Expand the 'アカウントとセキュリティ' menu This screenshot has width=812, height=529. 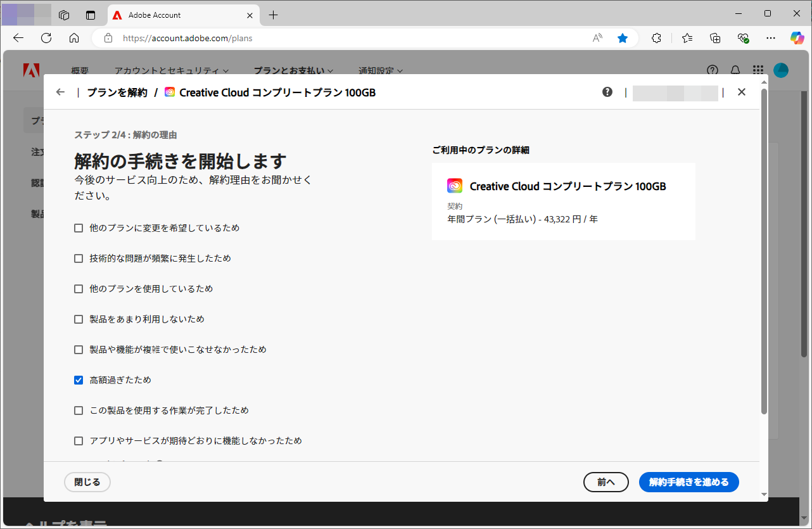[171, 71]
